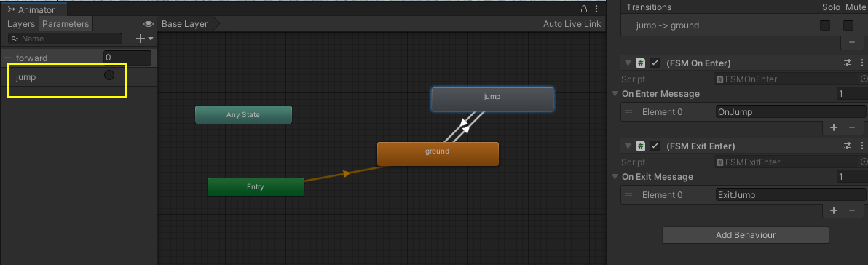Open FSM On Enter kebab menu
The image size is (868, 265).
(861, 63)
